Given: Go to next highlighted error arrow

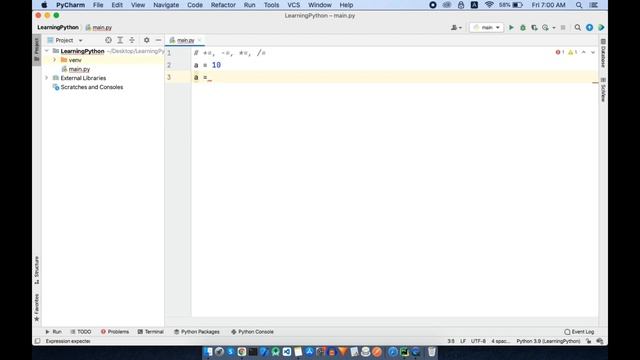Looking at the screenshot, I should coord(593,52).
